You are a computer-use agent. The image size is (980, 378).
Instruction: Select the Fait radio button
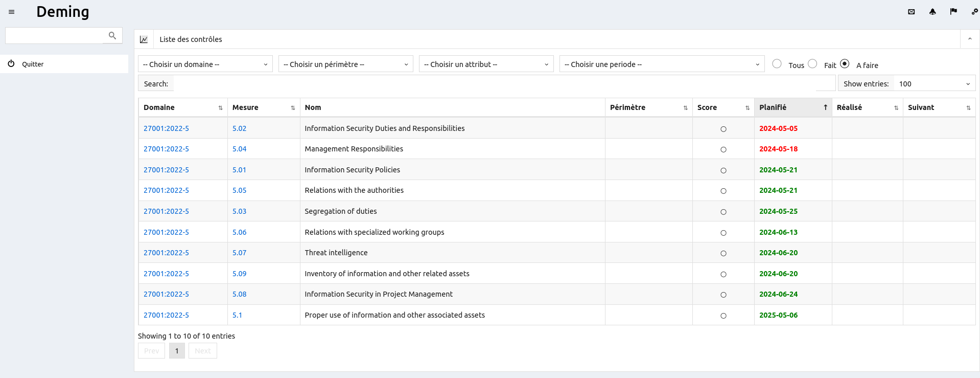pos(812,64)
